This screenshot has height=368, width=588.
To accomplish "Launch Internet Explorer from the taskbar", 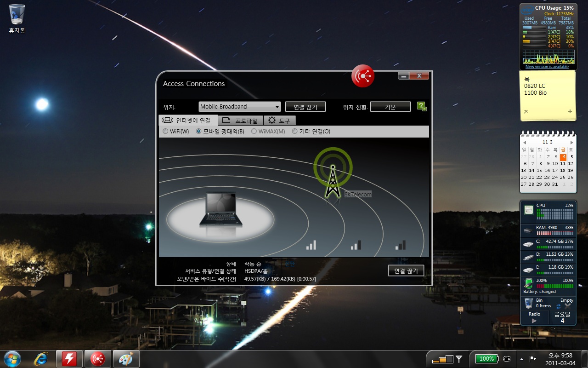I will point(41,359).
